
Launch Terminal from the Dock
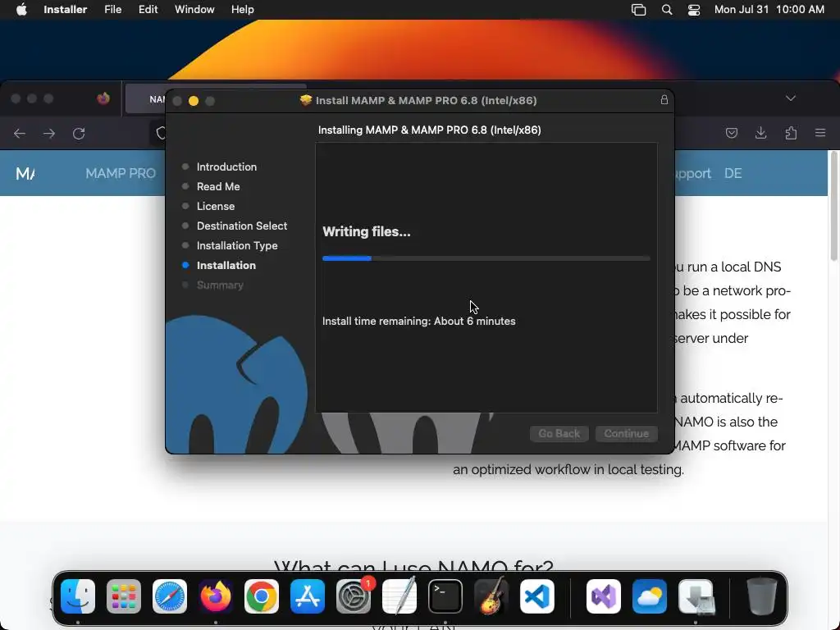pyautogui.click(x=445, y=596)
